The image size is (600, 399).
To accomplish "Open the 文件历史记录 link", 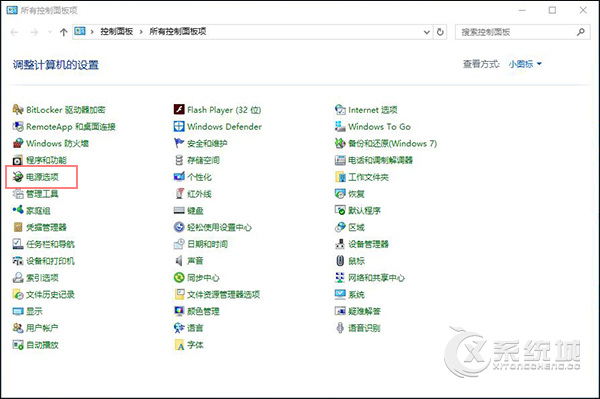I will point(50,295).
